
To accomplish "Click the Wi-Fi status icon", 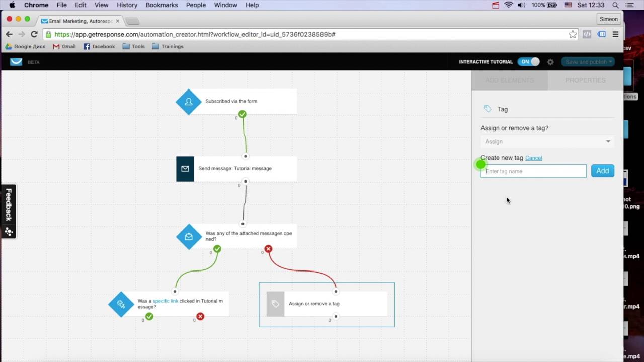I will [x=508, y=5].
